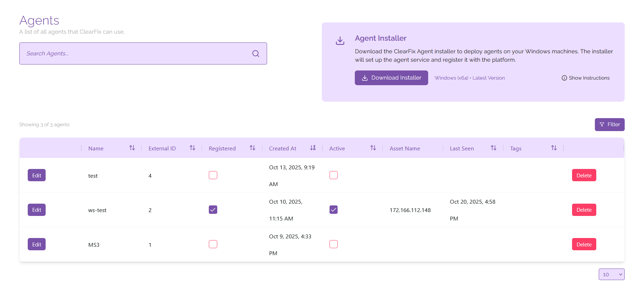Viewport: 644px width, 299px height.
Task: Sort by Tags column arrows
Action: click(x=554, y=148)
